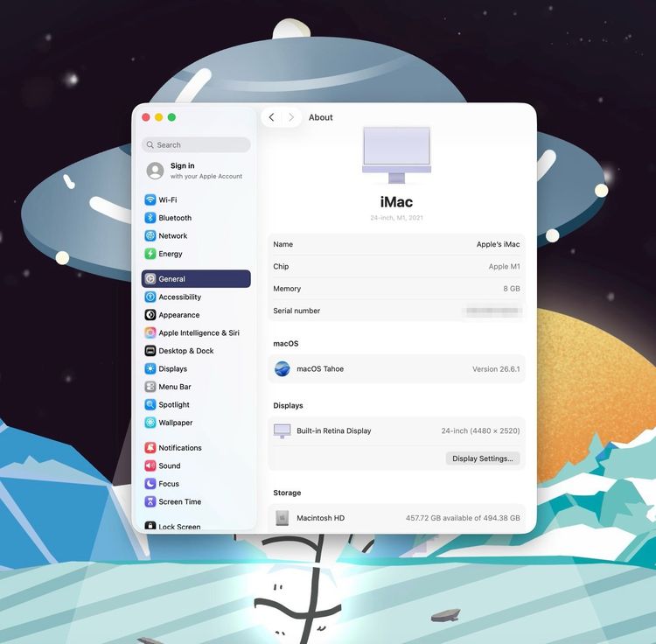Click the macOS Tahoe logo icon
Screen dimensions: 656x644
click(x=283, y=369)
